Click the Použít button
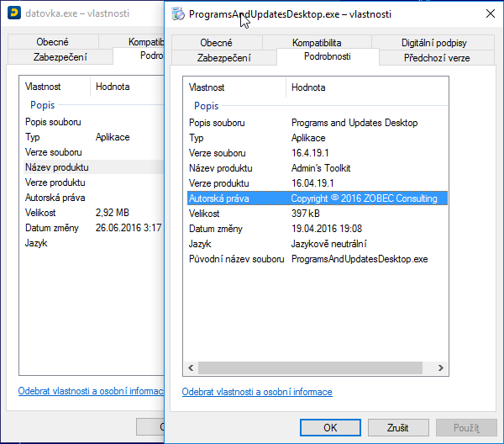504x444 pixels. (466, 427)
